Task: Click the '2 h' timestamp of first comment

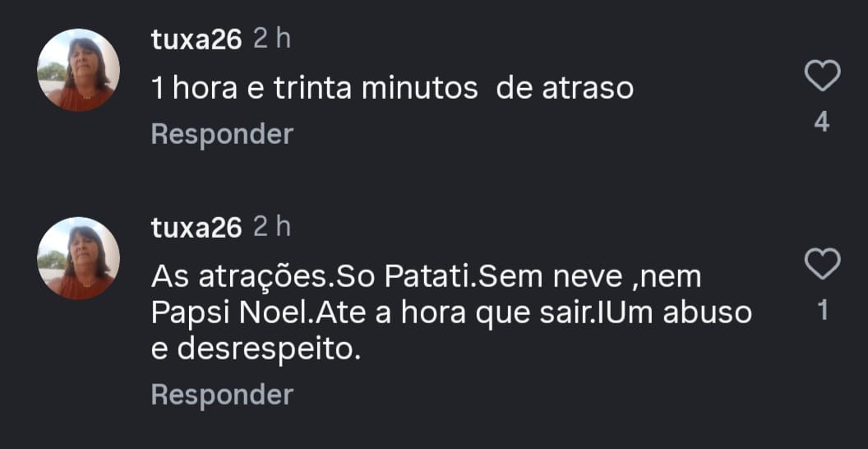Action: click(272, 40)
